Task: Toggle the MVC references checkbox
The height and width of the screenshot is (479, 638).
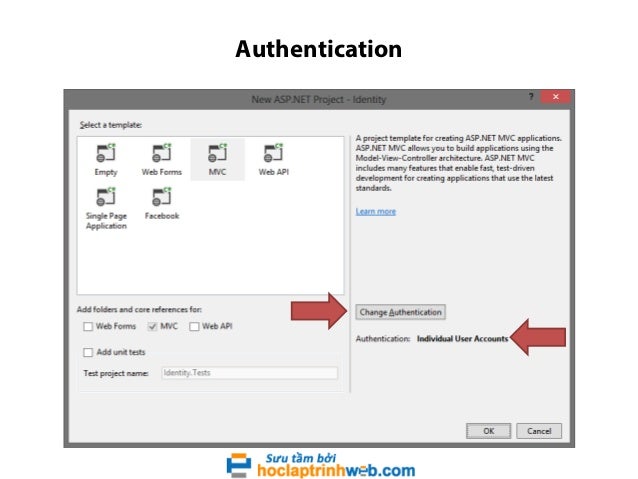Action: click(x=152, y=326)
